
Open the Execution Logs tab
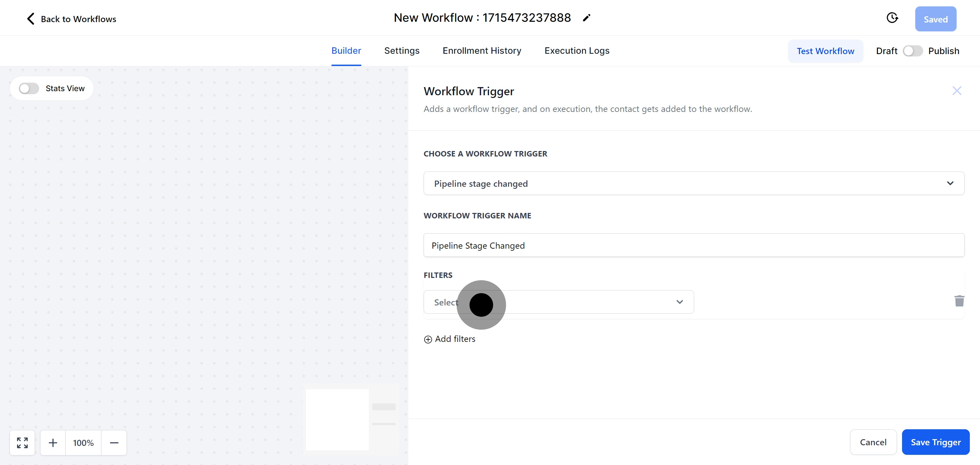coord(577,51)
